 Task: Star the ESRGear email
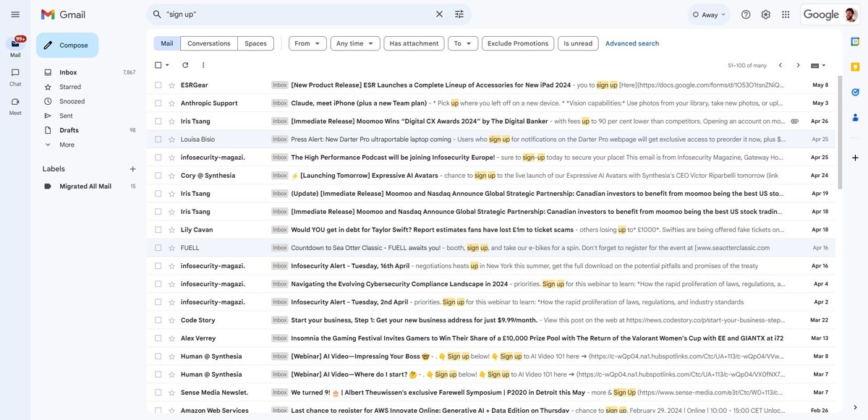pos(172,85)
